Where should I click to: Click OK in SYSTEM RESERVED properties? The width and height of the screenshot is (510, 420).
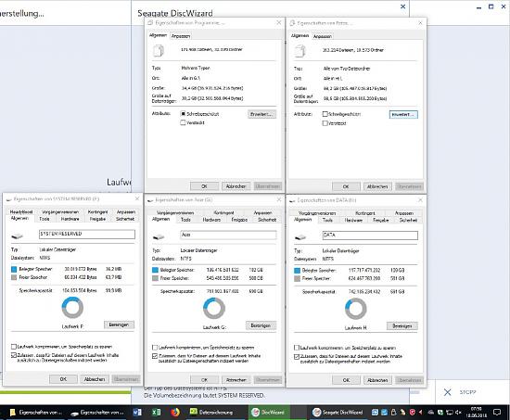[63, 379]
